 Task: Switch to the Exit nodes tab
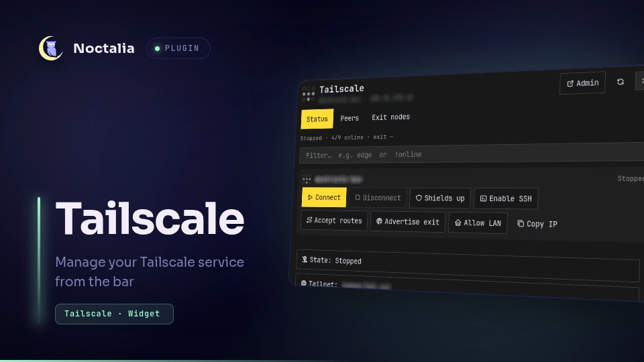390,117
